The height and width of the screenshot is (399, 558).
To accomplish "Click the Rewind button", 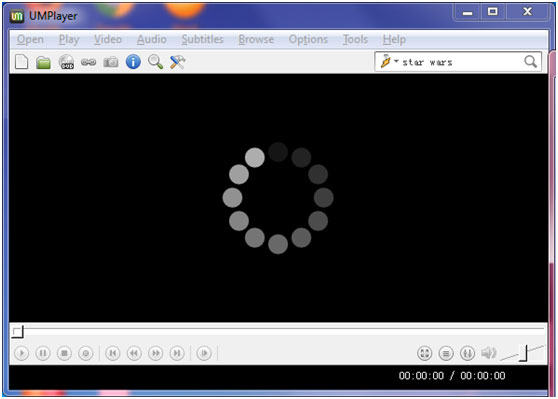I will pyautogui.click(x=134, y=353).
